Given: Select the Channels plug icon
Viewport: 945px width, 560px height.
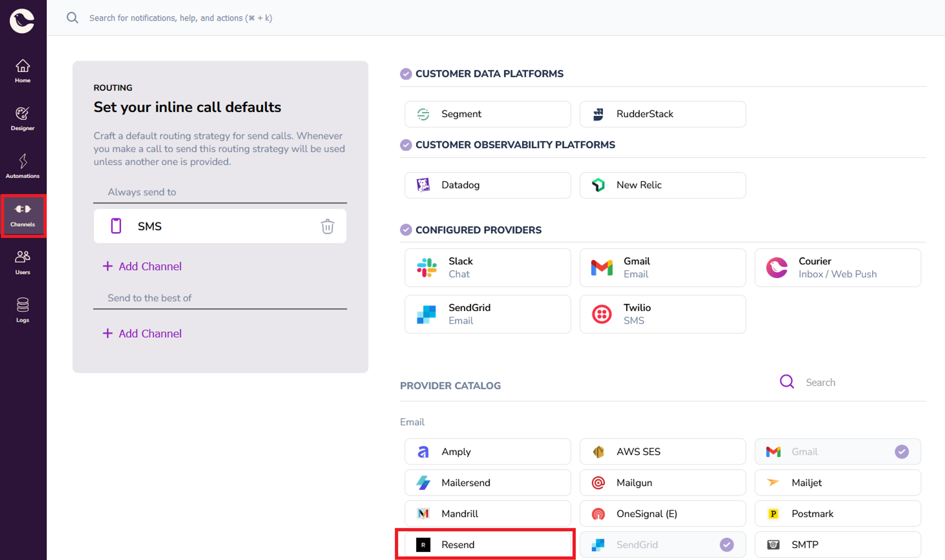Looking at the screenshot, I should point(22,209).
